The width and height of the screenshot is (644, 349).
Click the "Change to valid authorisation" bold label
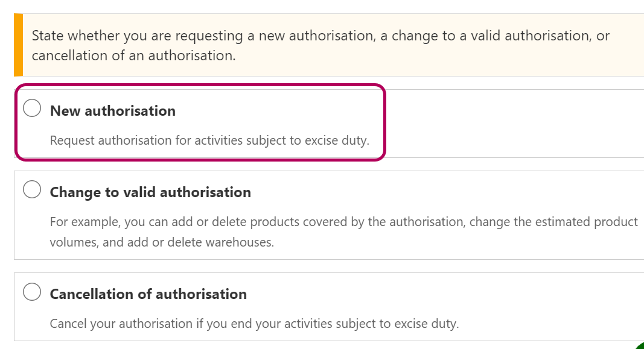click(x=150, y=192)
